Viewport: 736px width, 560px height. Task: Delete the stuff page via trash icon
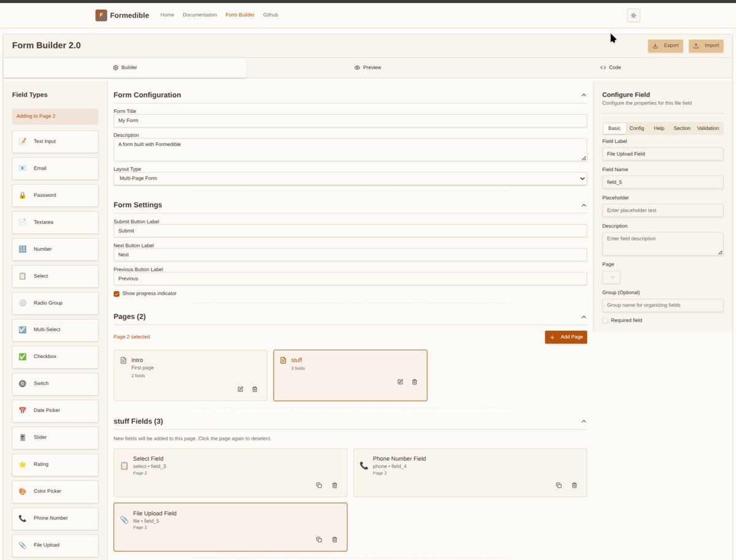[x=415, y=382]
